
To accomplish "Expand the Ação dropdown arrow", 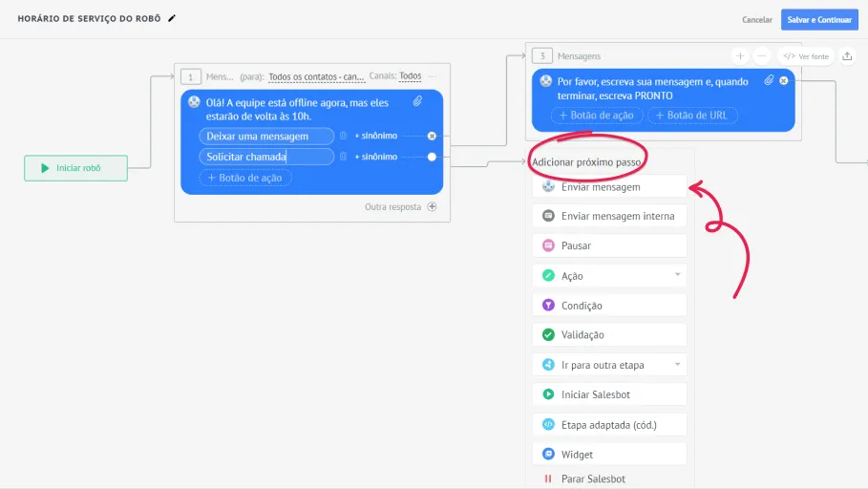I will pos(678,275).
